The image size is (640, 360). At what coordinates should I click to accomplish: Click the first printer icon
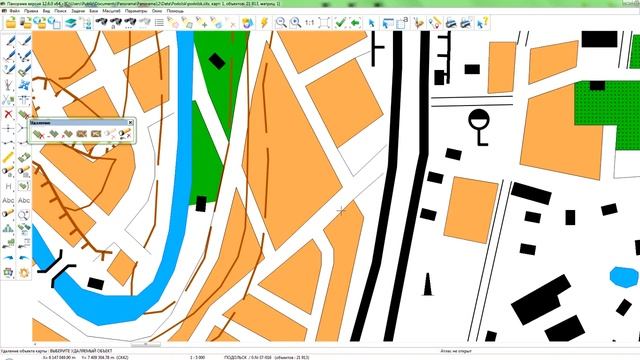tap(451, 23)
